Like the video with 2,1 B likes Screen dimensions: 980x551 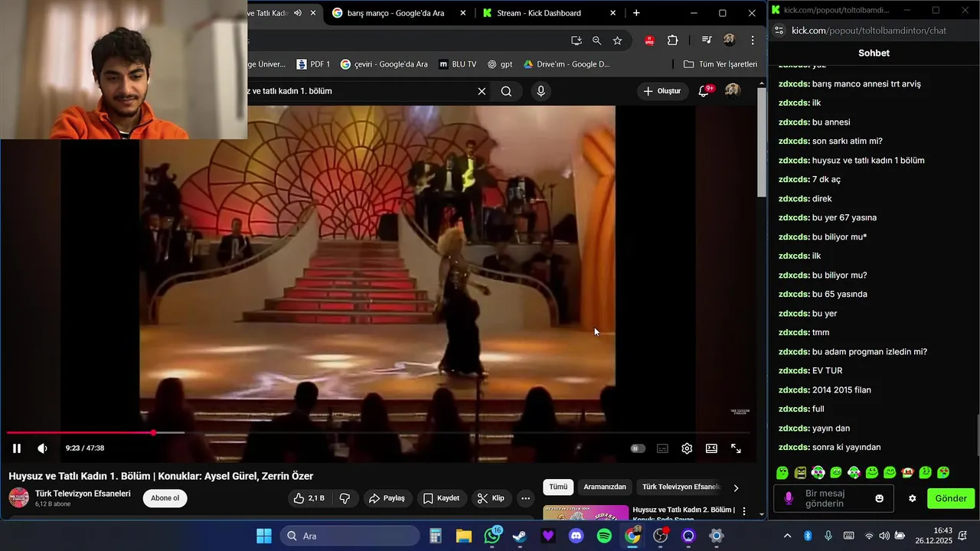309,498
